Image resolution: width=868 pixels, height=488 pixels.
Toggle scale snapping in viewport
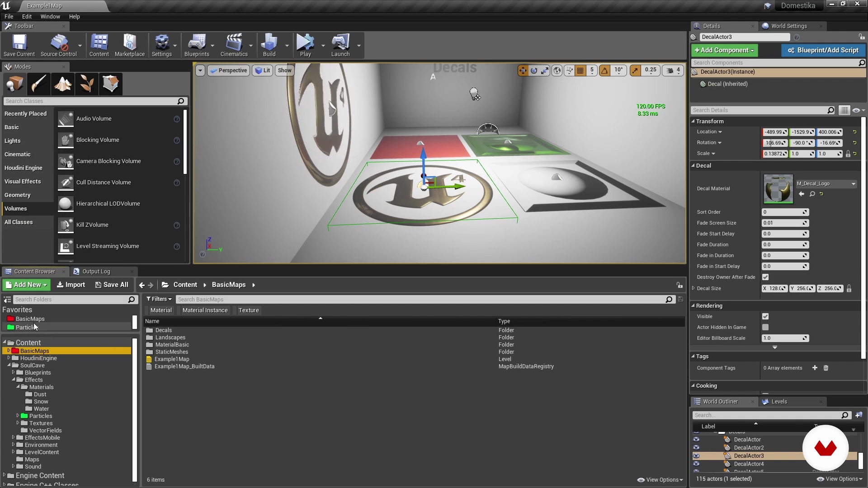[x=635, y=70]
